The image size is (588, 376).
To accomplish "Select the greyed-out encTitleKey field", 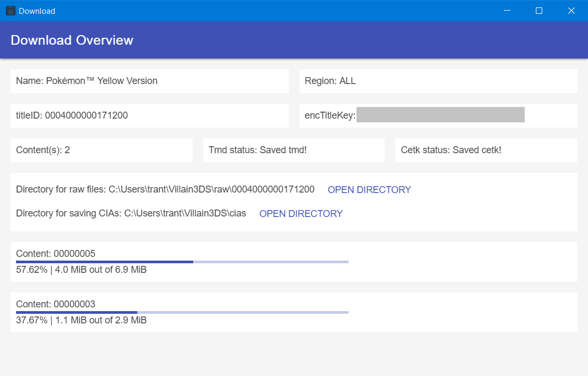I will pos(440,115).
